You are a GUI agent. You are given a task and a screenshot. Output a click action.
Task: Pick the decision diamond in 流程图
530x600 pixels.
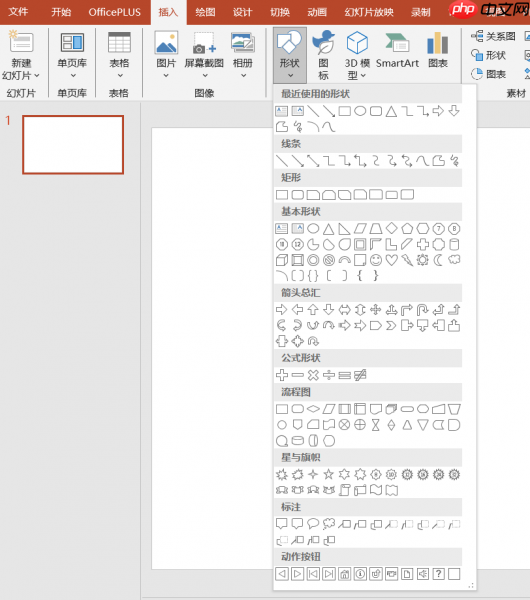pos(313,409)
